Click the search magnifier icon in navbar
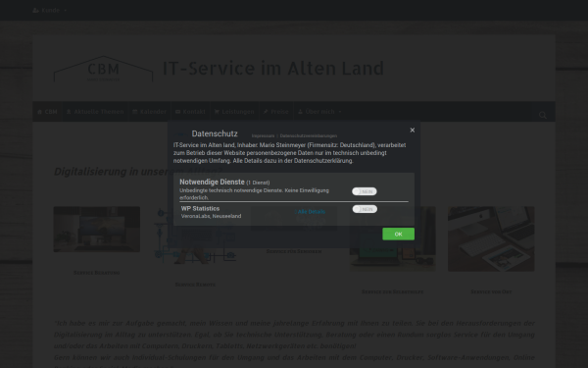 pos(542,115)
